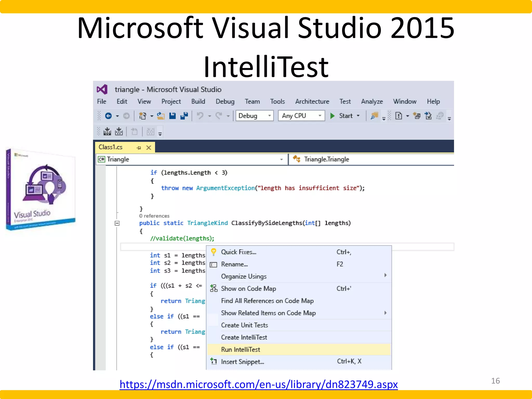Expand the Organize Usings submenu arrow
Viewport: 532px width, 399px height.
click(x=385, y=275)
